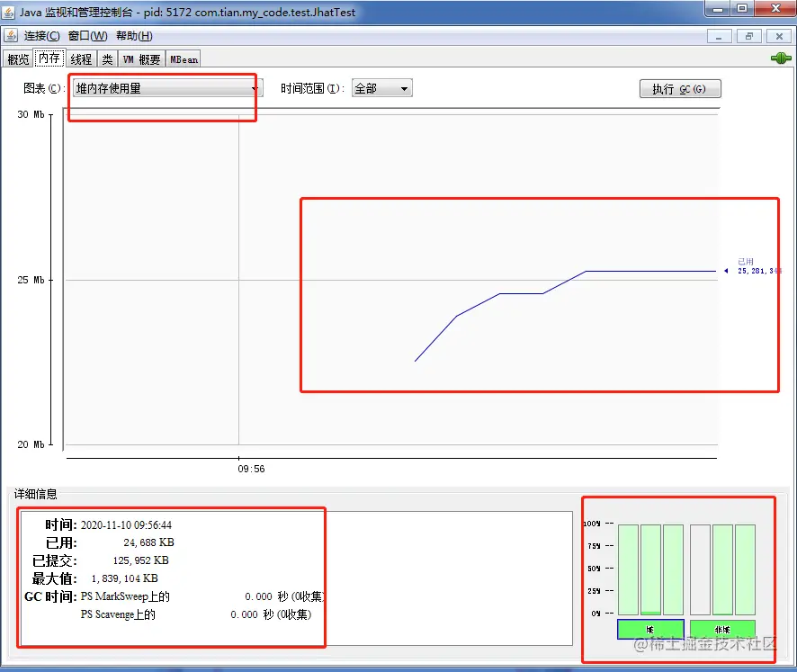Click the 时间范围(T) label

[x=313, y=88]
